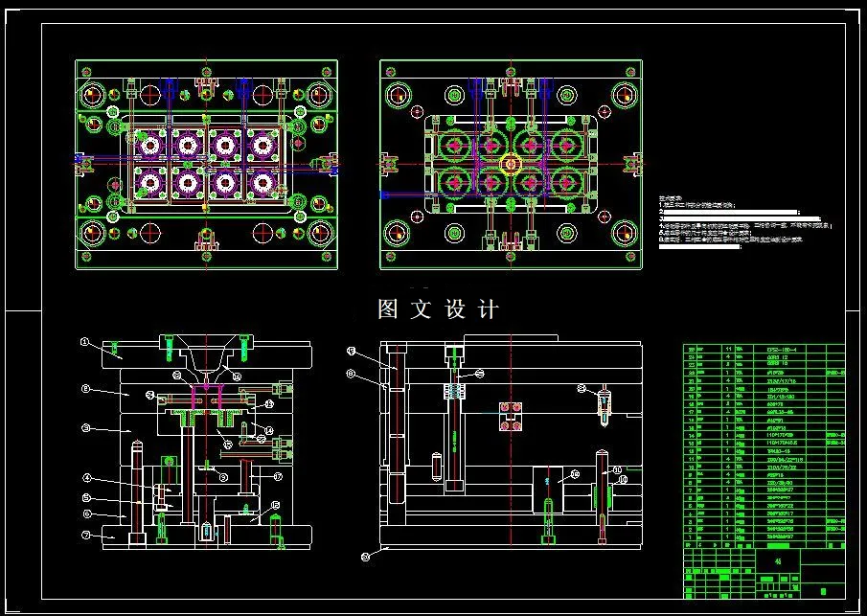Select balloon number 17 in left section view
The width and height of the screenshot is (867, 616).
278,476
